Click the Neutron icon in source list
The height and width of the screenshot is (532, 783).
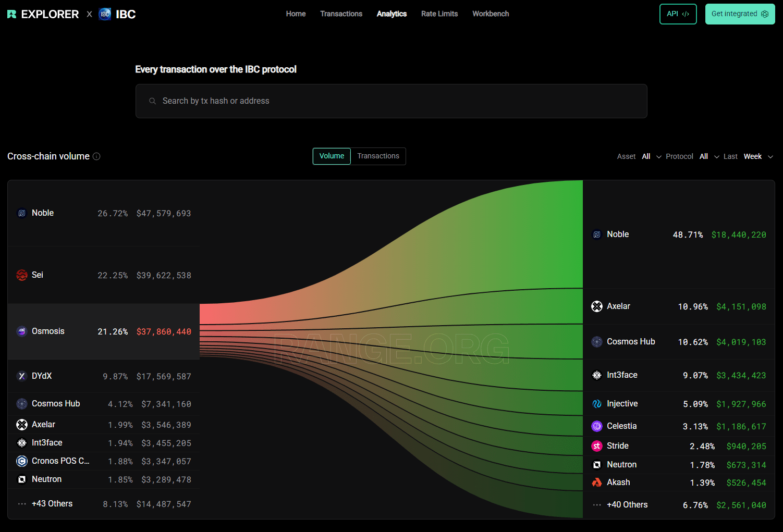point(22,479)
